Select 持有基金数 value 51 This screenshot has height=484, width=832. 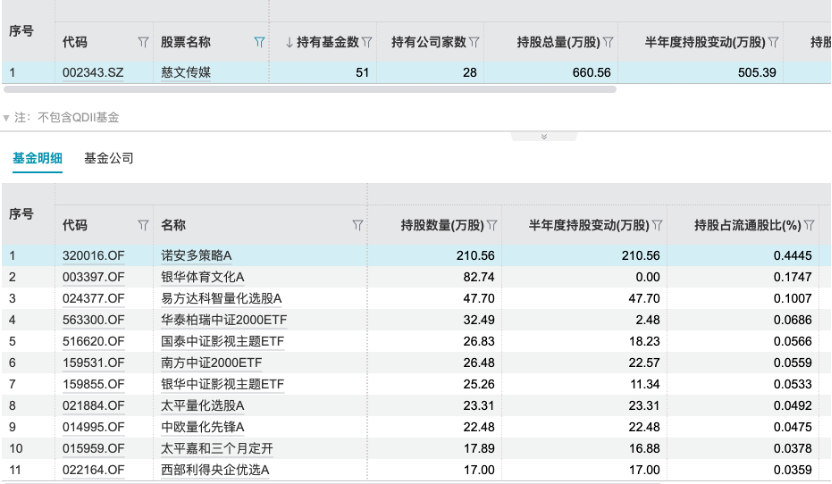pos(362,72)
